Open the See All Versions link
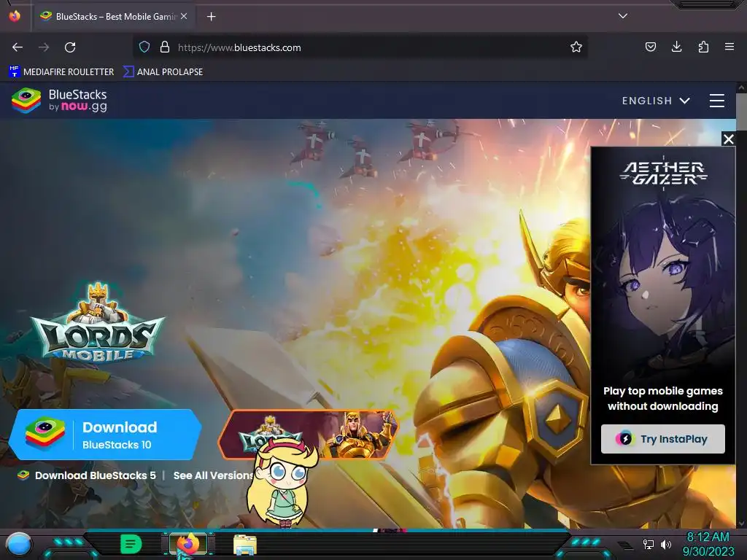747x560 pixels. tap(213, 475)
